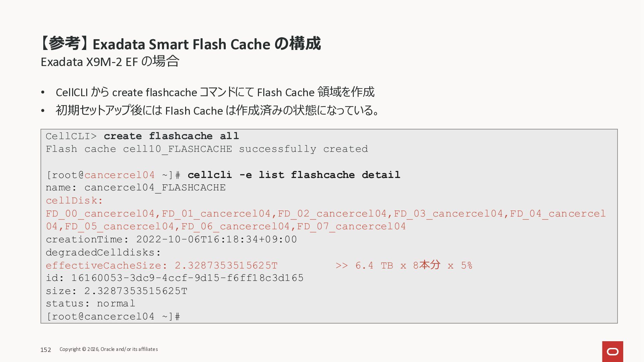This screenshot has width=644, height=362.
Task: Click the 'name: cancercel04_FLASHCACHE' line
Action: [136, 188]
